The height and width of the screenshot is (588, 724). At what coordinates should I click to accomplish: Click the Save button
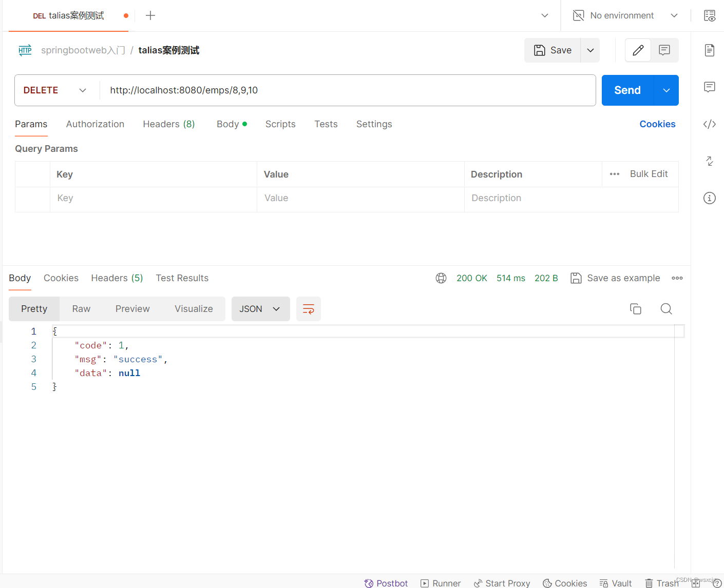(x=552, y=50)
